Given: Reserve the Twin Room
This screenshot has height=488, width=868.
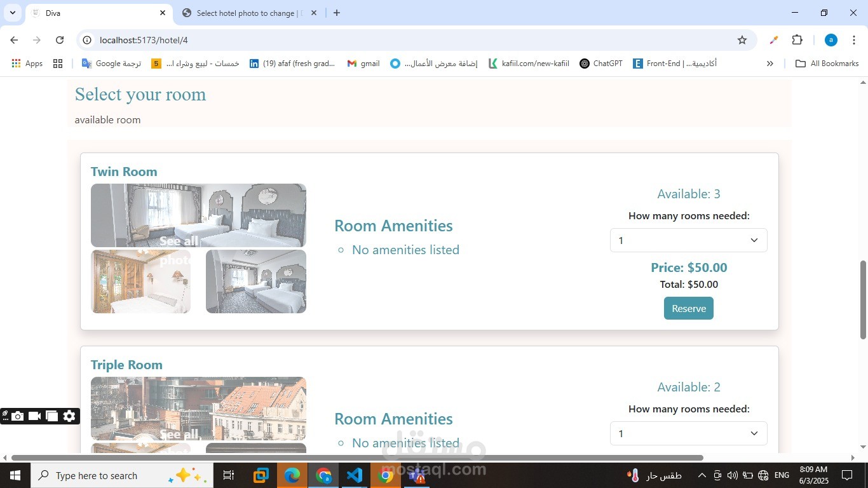Looking at the screenshot, I should pos(689,308).
